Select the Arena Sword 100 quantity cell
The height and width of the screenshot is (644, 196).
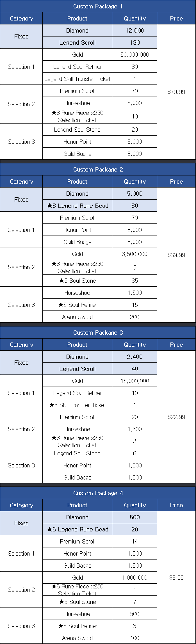(135, 638)
